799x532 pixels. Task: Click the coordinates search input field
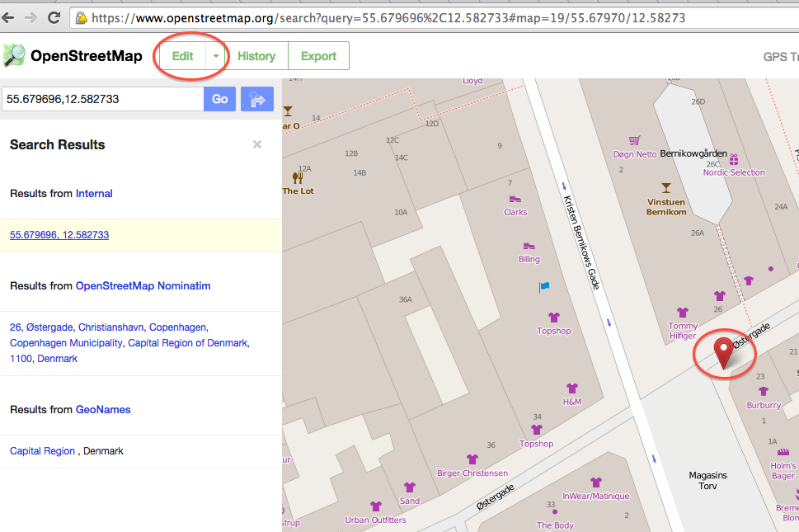click(103, 99)
